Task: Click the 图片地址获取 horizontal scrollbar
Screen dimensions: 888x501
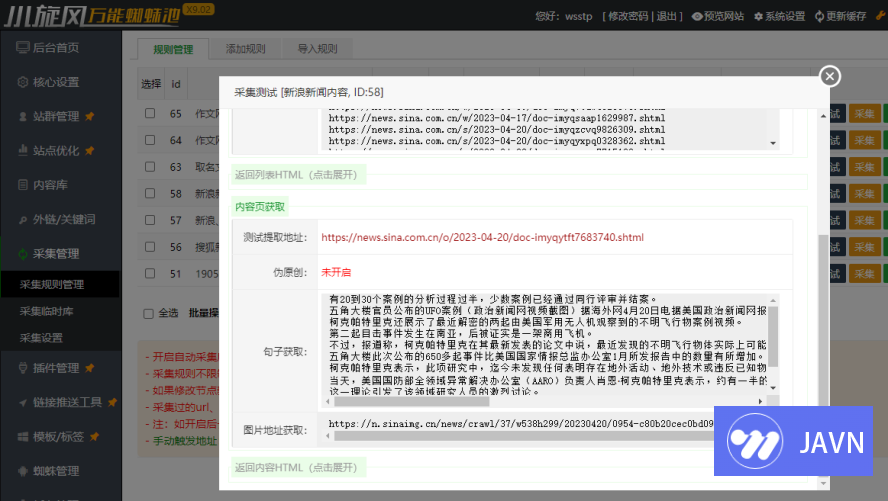Action: 524,436
